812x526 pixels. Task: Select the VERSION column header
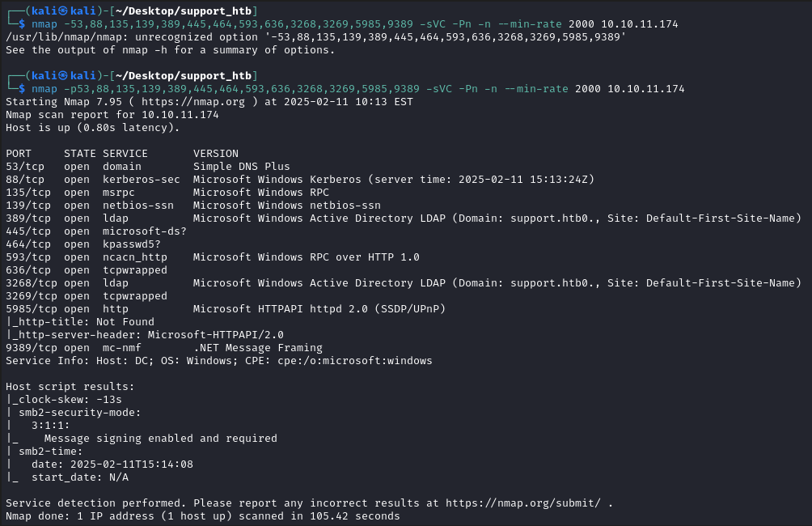(x=216, y=153)
